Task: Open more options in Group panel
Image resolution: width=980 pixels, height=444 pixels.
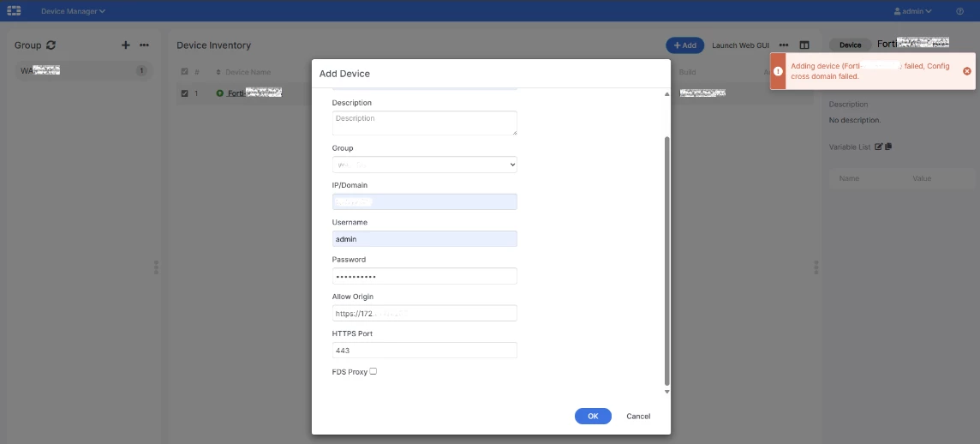Action: click(145, 45)
